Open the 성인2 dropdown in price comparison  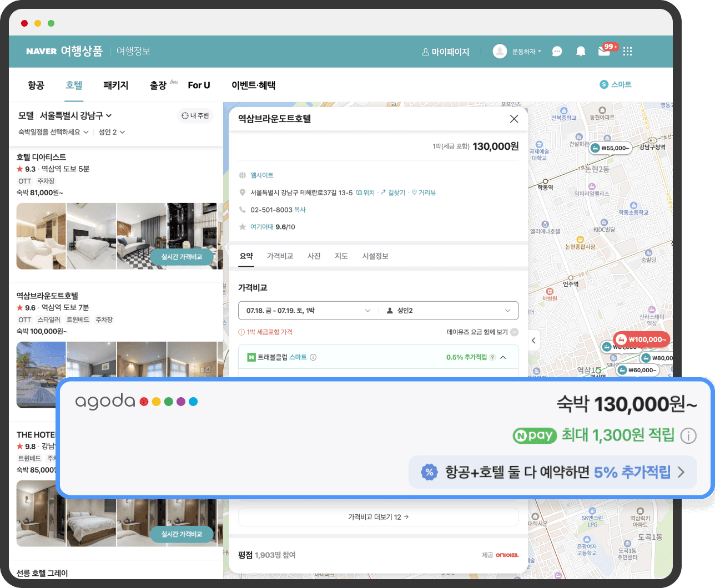click(449, 311)
